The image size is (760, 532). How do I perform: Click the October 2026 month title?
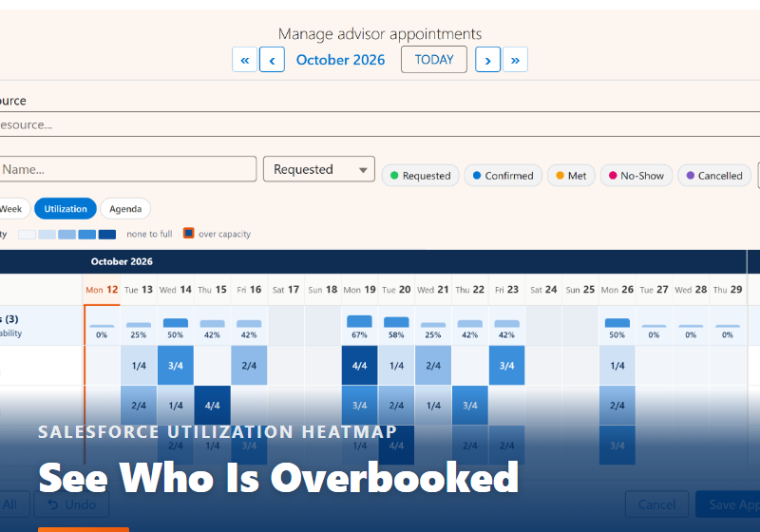point(340,60)
